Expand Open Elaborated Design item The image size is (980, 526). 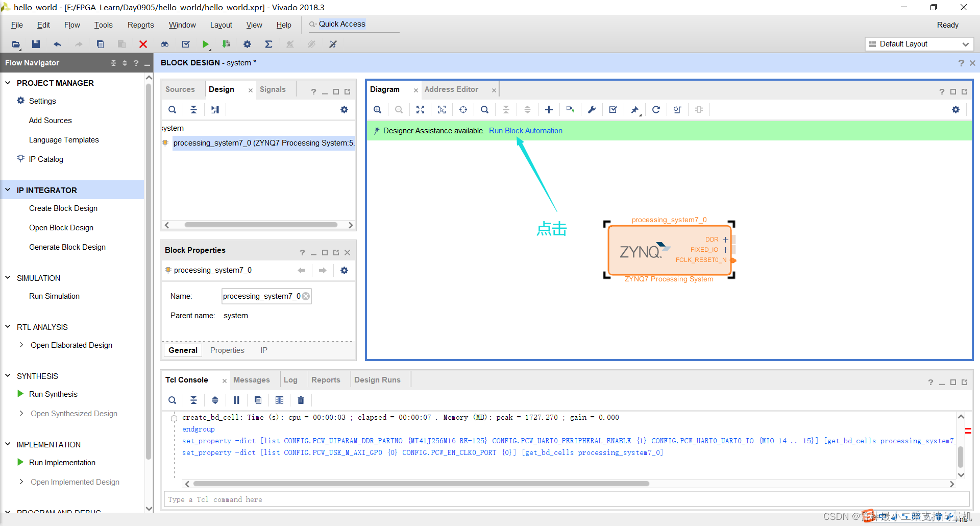[x=21, y=345]
